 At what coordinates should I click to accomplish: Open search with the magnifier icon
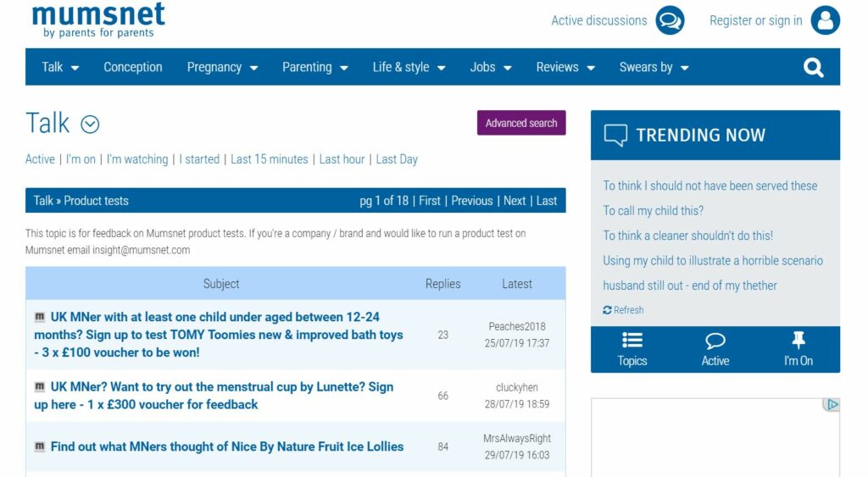(x=813, y=68)
